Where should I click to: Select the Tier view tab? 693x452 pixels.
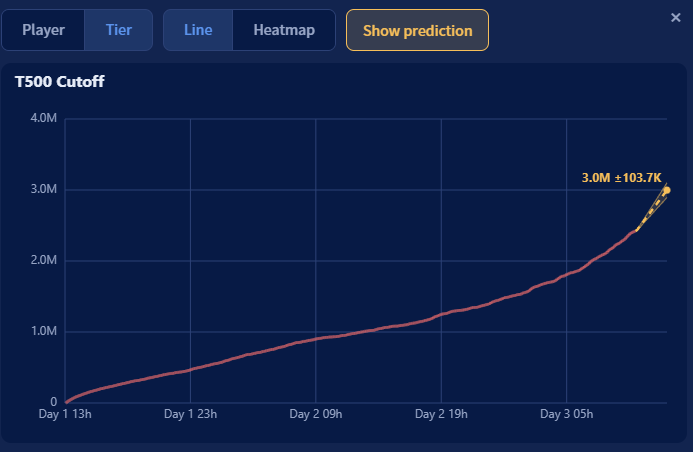(x=118, y=30)
